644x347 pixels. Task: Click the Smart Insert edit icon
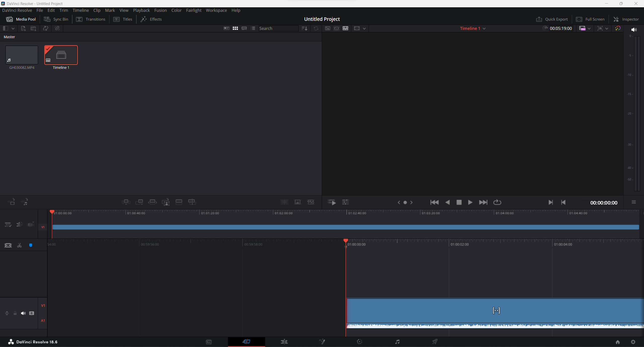126,202
